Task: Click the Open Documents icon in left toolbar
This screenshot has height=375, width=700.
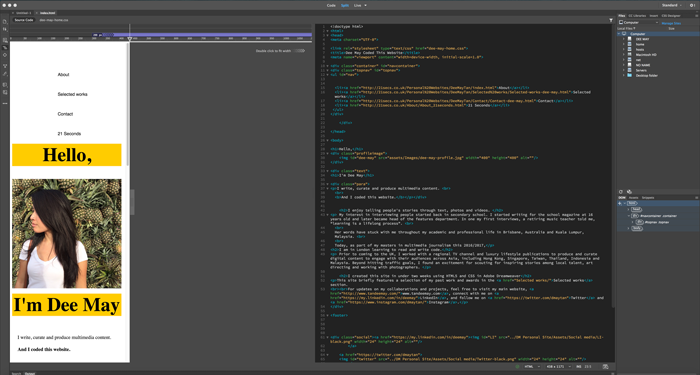Action: pos(4,21)
